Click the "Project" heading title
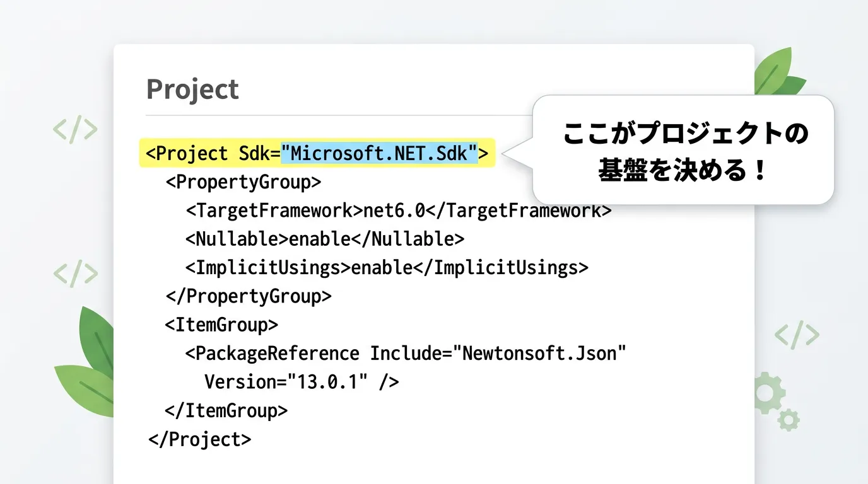The width and height of the screenshot is (868, 484). pyautogui.click(x=192, y=89)
